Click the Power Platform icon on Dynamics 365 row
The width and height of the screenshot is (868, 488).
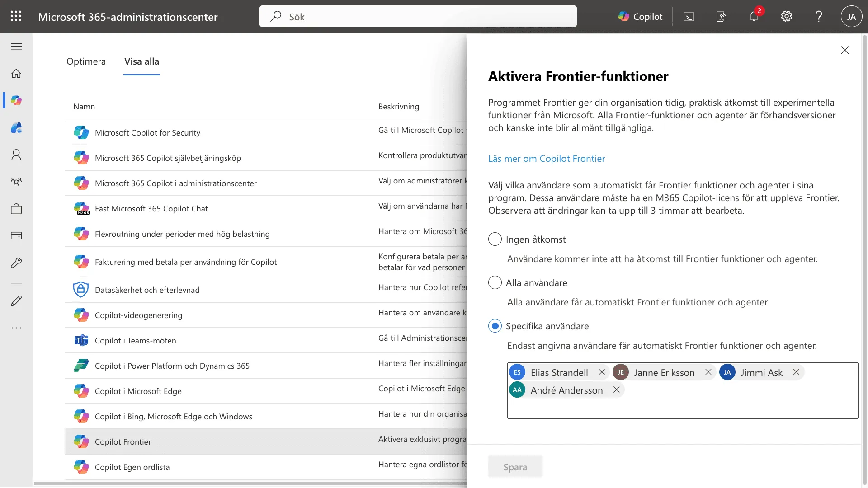point(81,366)
